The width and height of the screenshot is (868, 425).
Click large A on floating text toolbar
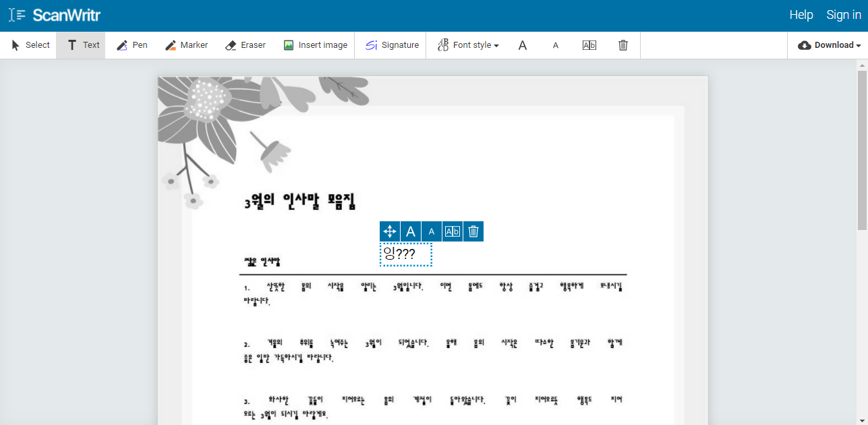(411, 231)
